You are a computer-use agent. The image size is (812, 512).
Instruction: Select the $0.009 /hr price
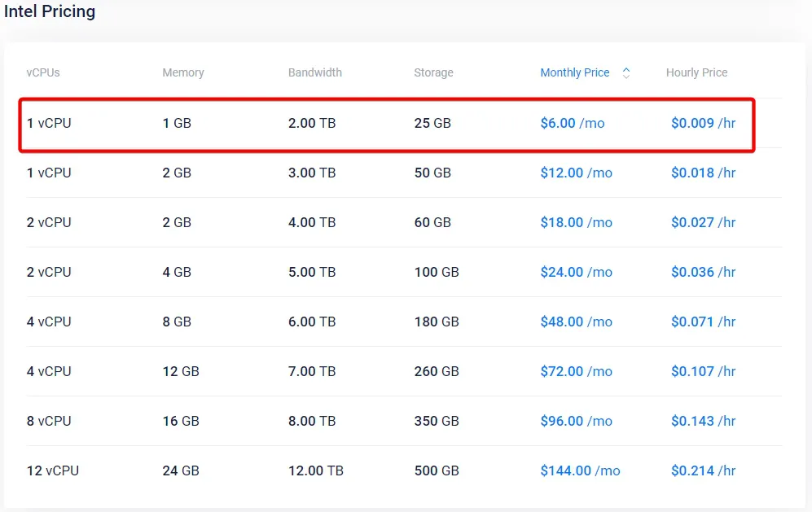click(x=703, y=123)
